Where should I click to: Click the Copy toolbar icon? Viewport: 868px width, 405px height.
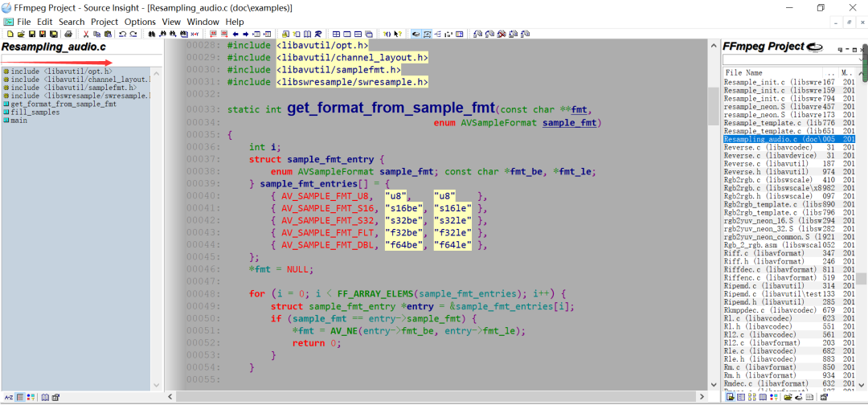pyautogui.click(x=97, y=34)
